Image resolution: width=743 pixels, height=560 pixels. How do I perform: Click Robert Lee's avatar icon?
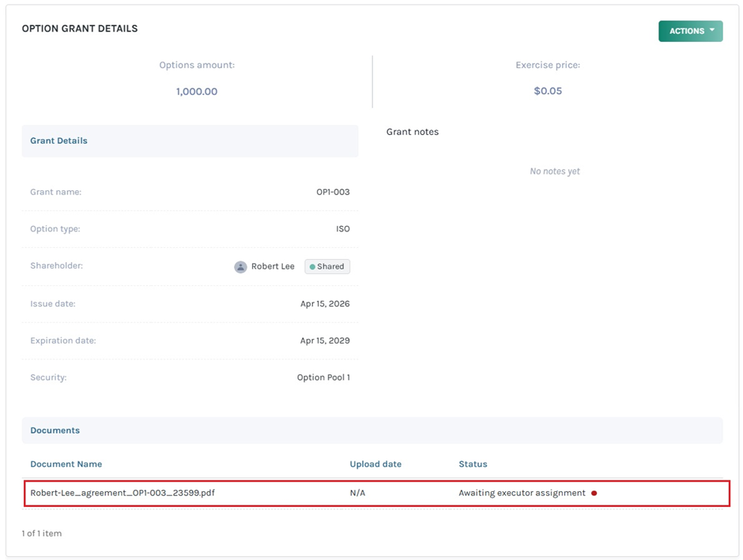pyautogui.click(x=241, y=267)
